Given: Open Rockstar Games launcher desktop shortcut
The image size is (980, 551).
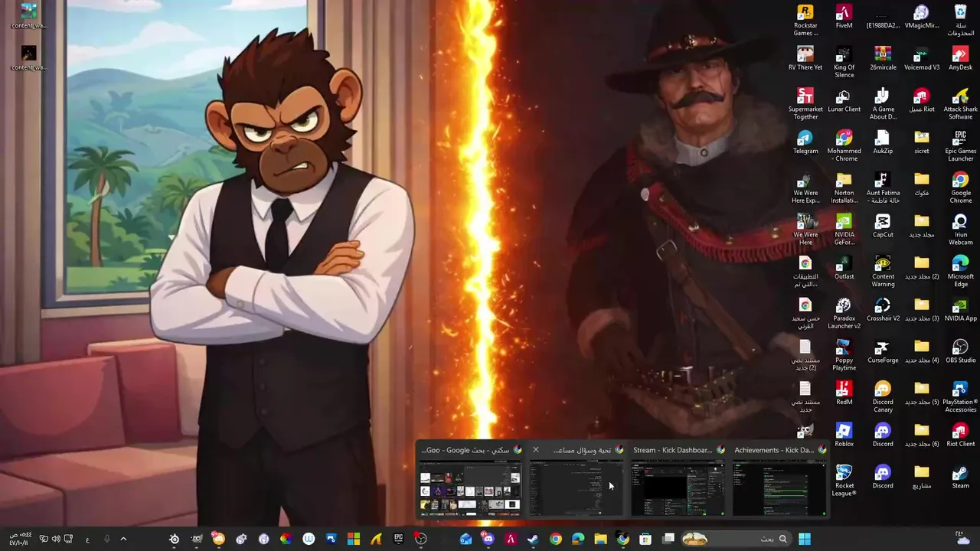Looking at the screenshot, I should point(805,21).
